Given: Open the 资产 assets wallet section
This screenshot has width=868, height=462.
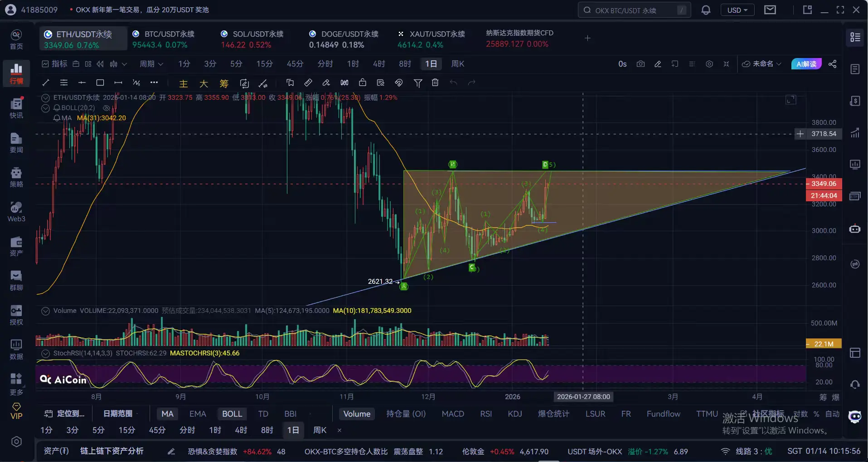Looking at the screenshot, I should pyautogui.click(x=16, y=246).
